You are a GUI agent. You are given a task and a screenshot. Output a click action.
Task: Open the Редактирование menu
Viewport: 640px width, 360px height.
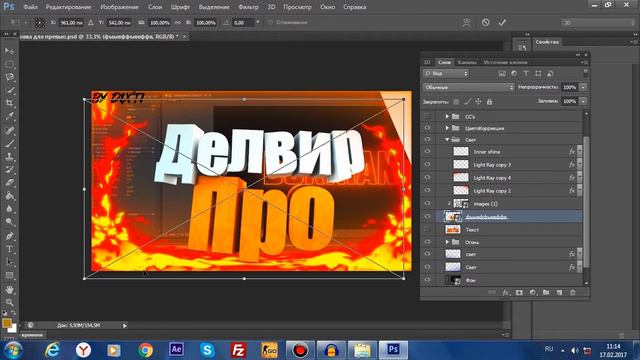pyautogui.click(x=68, y=7)
